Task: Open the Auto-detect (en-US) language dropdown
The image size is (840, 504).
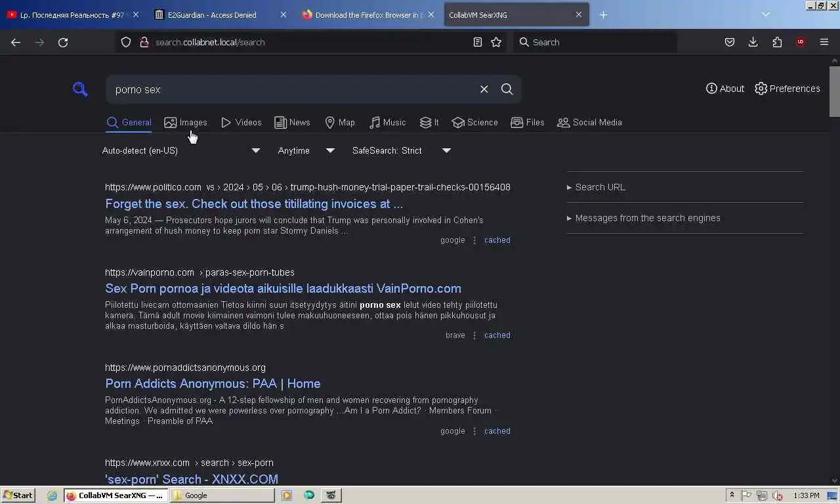Action: (181, 150)
